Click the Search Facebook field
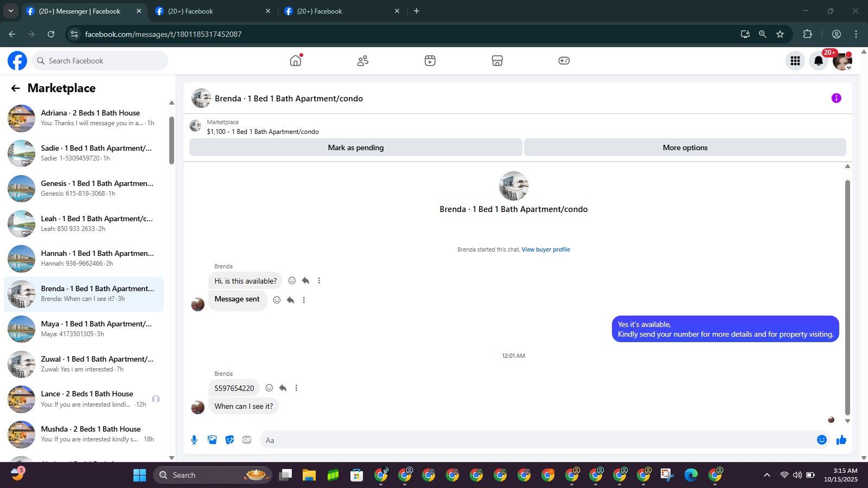868x488 pixels. (100, 61)
